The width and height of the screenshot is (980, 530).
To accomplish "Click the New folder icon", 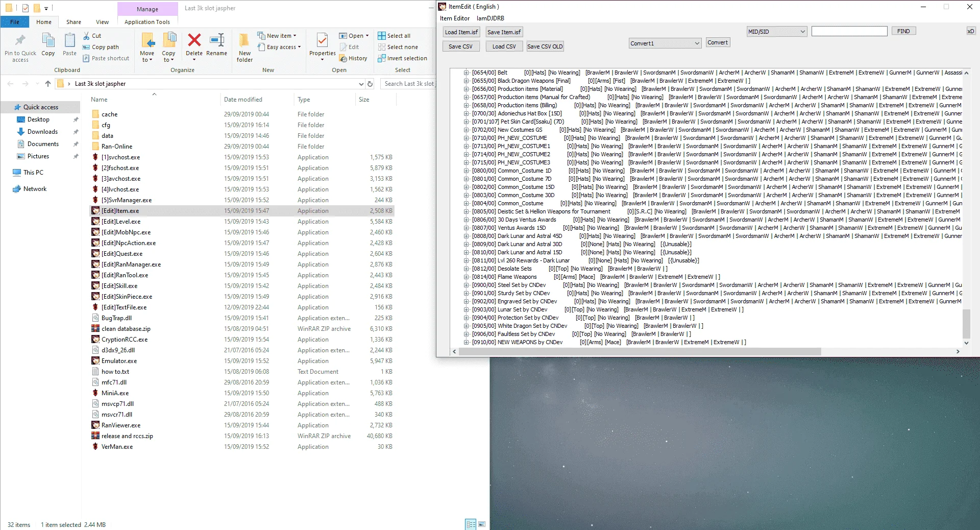I will pos(244,40).
